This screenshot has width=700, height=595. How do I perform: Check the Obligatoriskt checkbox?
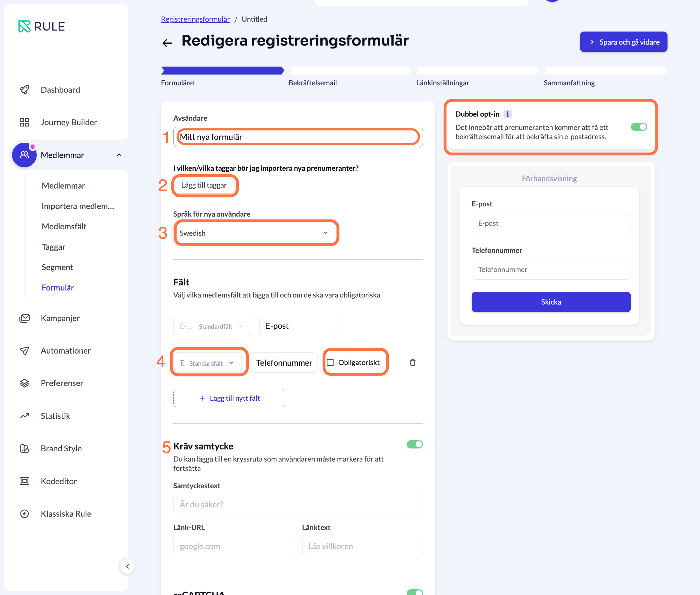(331, 362)
